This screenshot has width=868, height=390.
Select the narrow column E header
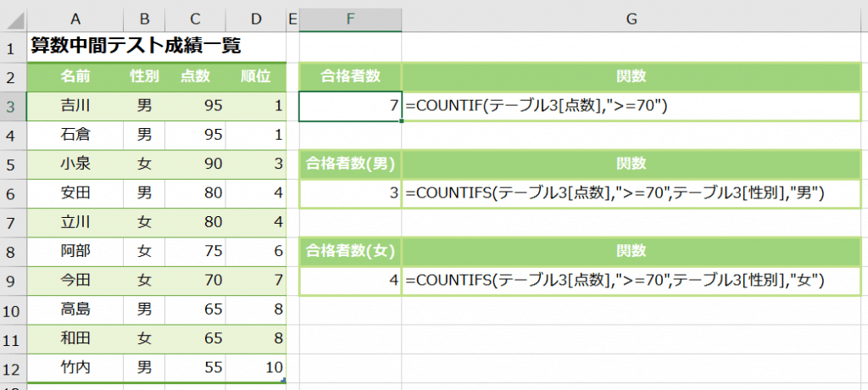[293, 19]
